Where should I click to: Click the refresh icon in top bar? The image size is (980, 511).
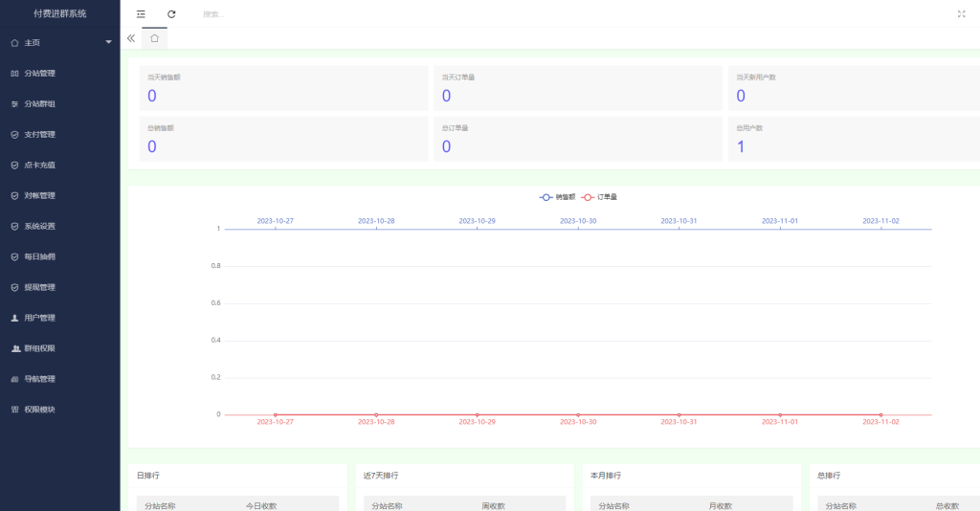(171, 14)
